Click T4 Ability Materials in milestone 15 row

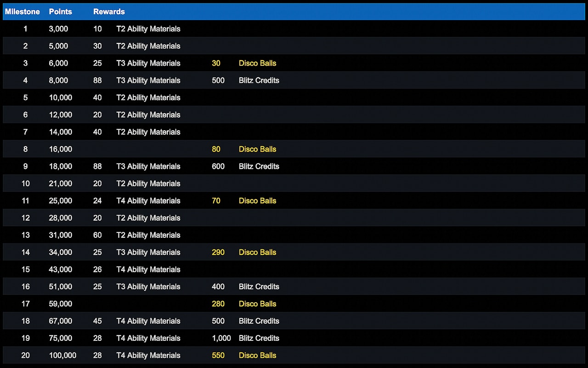coord(148,270)
